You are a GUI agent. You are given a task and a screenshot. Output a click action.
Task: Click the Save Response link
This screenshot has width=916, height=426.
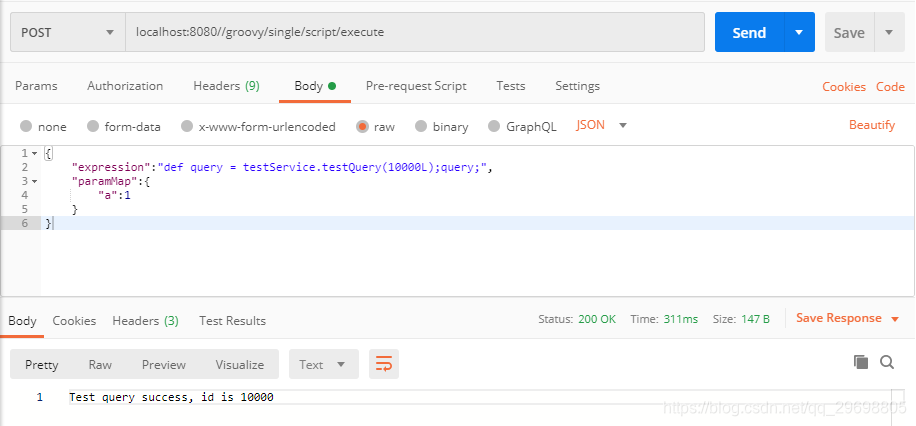(839, 318)
